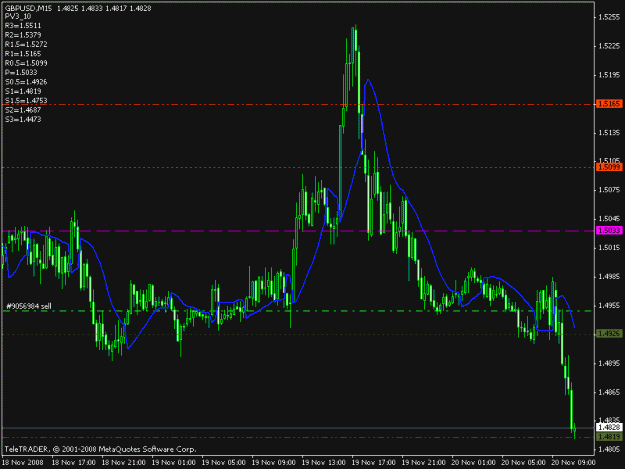Click the S1.5=1.4753 legend text
The width and height of the screenshot is (625, 469).
[x=26, y=100]
